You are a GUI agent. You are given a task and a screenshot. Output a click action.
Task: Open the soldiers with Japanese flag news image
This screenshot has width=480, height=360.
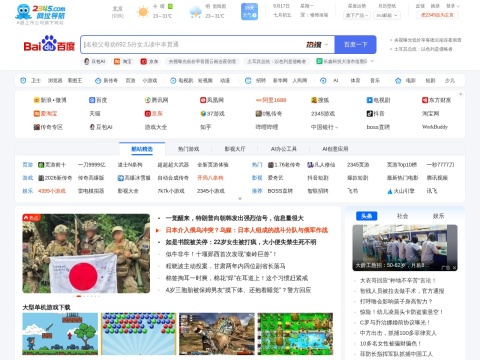coord(86,253)
